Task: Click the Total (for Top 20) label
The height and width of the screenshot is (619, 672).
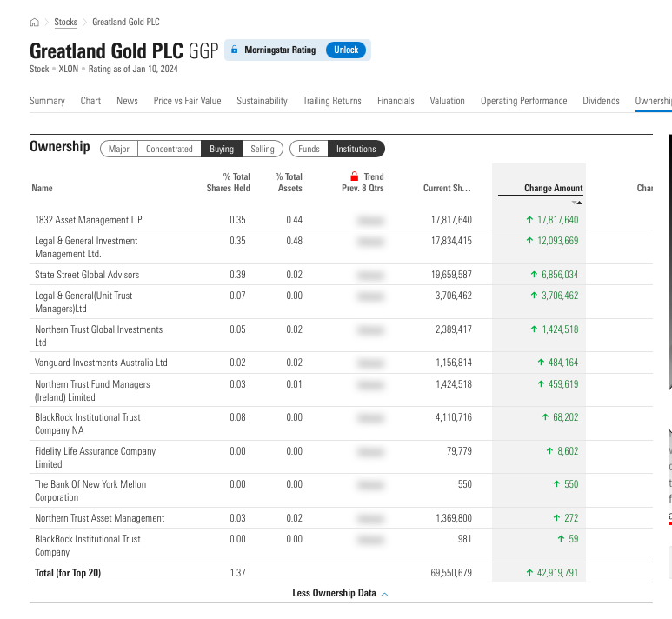Action: (68, 573)
